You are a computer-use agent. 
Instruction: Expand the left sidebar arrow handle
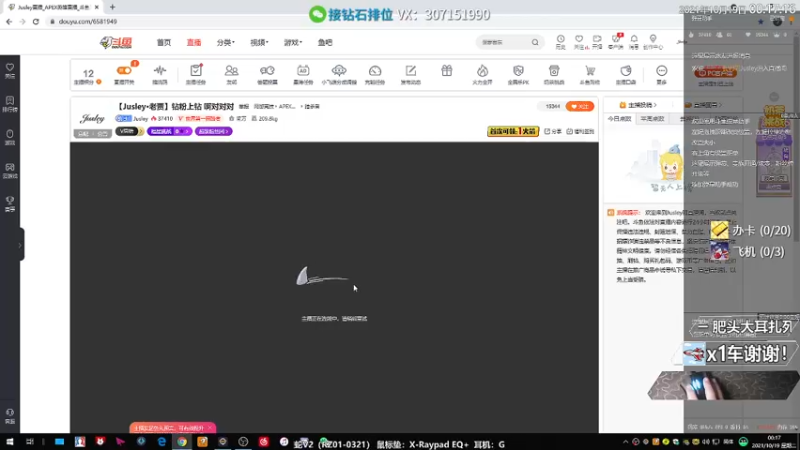point(20,245)
